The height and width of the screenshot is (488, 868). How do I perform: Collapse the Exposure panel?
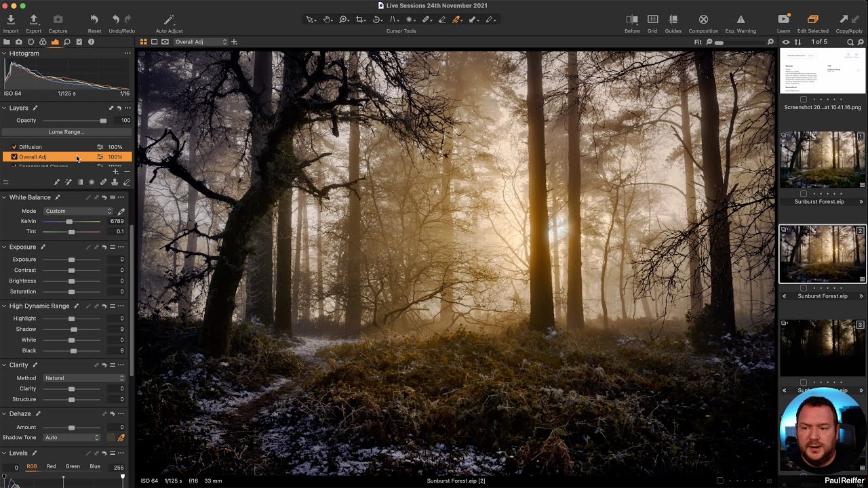(x=4, y=247)
